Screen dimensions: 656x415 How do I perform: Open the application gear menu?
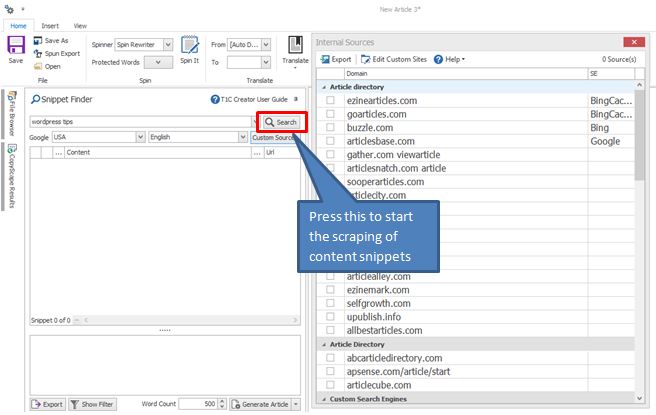coord(9,9)
